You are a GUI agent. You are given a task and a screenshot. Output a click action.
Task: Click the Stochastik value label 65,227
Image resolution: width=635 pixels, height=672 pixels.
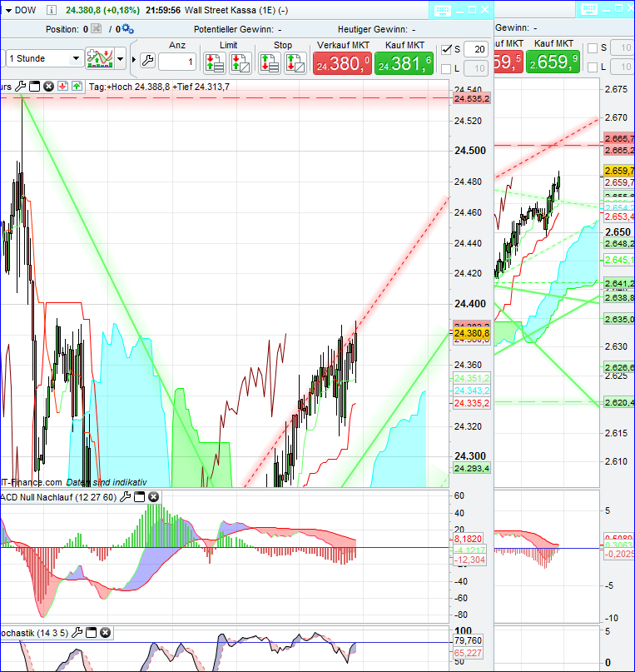468,653
